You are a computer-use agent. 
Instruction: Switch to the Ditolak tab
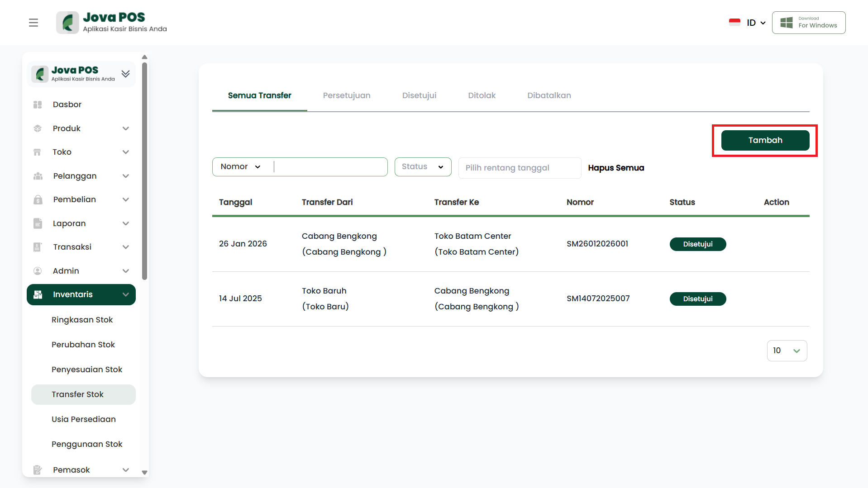(482, 95)
